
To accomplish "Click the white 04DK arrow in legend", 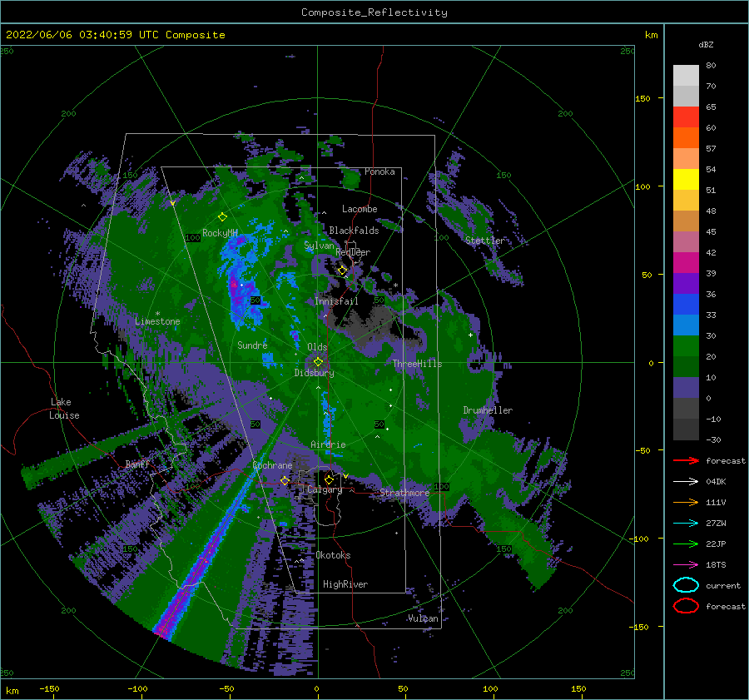I will click(x=686, y=482).
